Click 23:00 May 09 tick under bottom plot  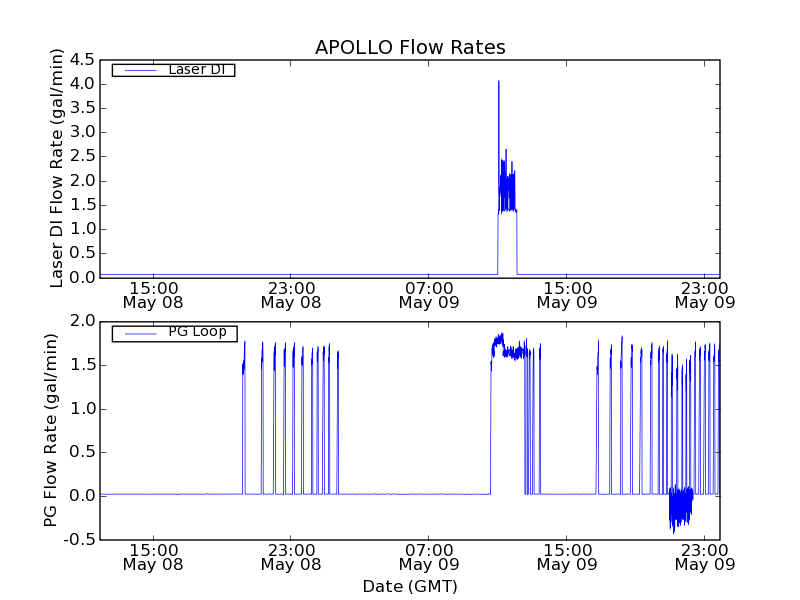[705, 557]
